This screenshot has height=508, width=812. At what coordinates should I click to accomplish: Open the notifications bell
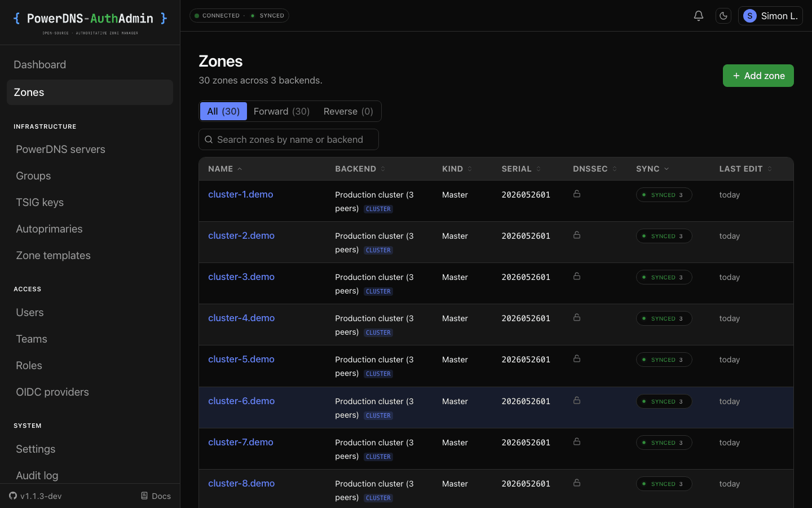coord(698,16)
